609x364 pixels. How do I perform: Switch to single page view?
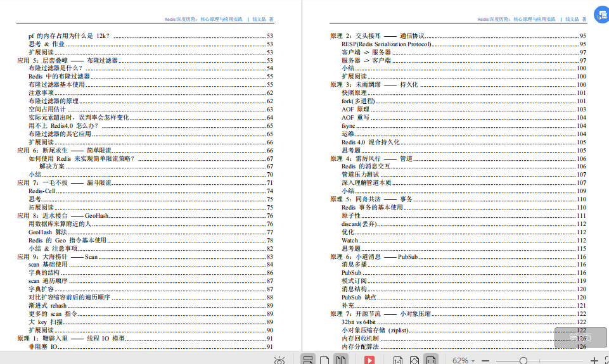(x=324, y=360)
